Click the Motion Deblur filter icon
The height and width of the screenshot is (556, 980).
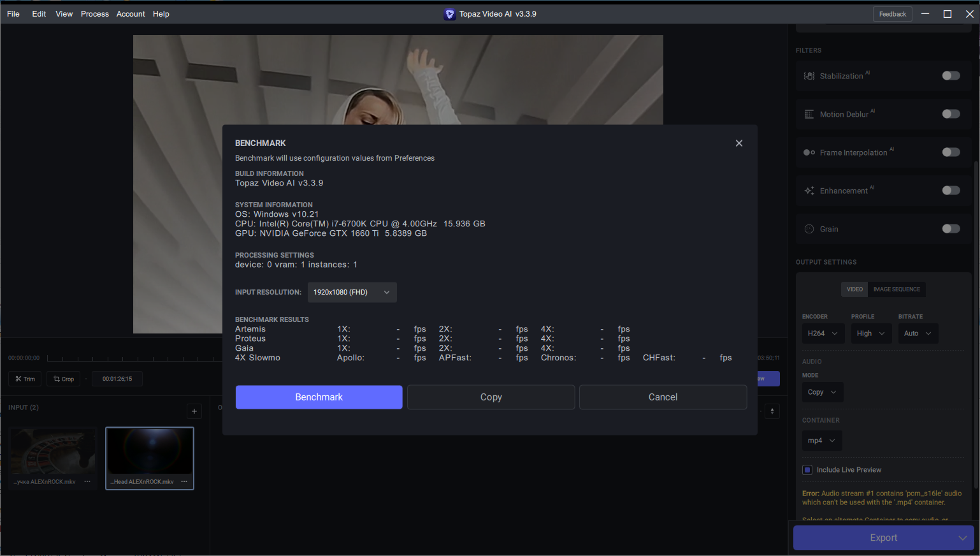pos(809,114)
